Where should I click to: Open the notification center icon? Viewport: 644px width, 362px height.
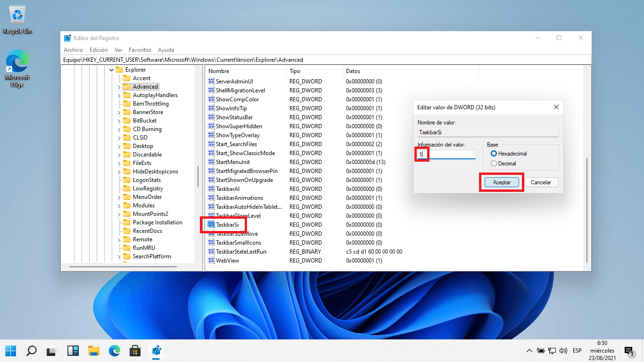click(x=629, y=351)
